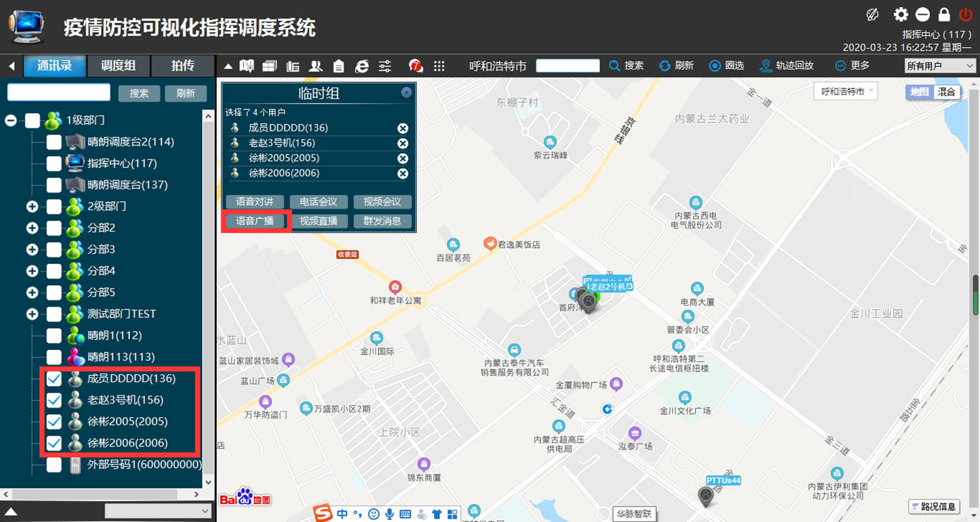Expand the 分部2 node
The width and height of the screenshot is (980, 522).
[x=32, y=228]
